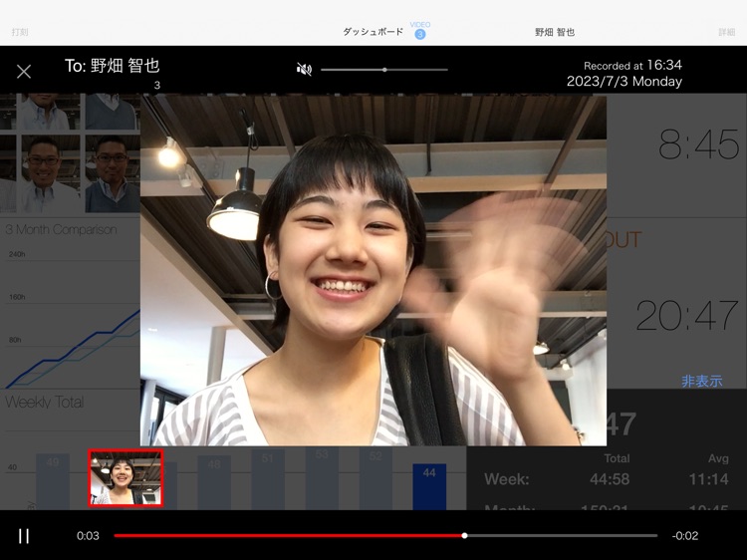
Task: Select the highlighted video thumbnail
Action: pos(125,477)
